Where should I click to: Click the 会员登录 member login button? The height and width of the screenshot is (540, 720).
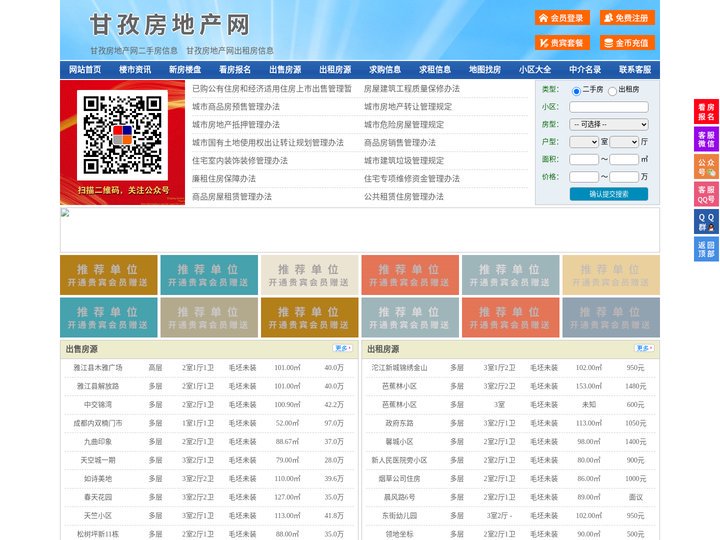562,18
